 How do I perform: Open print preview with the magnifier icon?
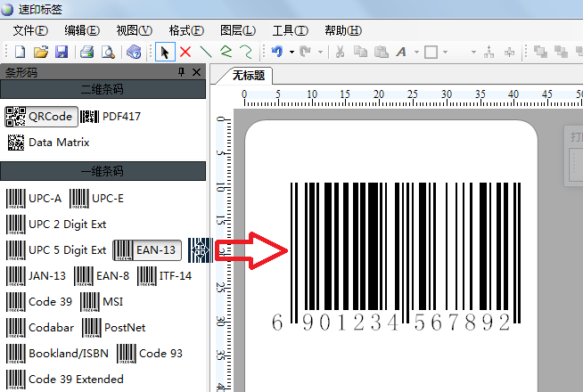click(108, 52)
